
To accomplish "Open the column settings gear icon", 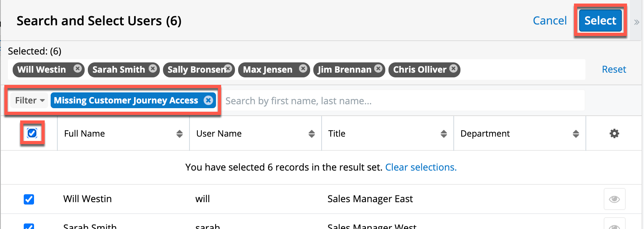I will (x=614, y=133).
